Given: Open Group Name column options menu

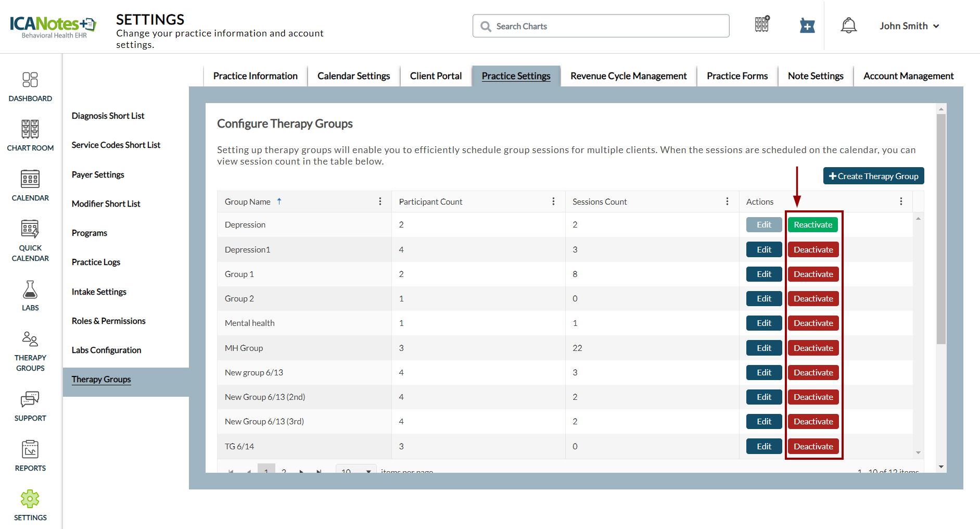Looking at the screenshot, I should pyautogui.click(x=380, y=201).
